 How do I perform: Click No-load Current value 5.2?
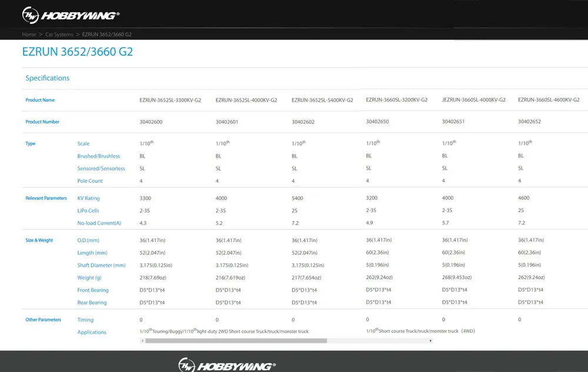(219, 223)
